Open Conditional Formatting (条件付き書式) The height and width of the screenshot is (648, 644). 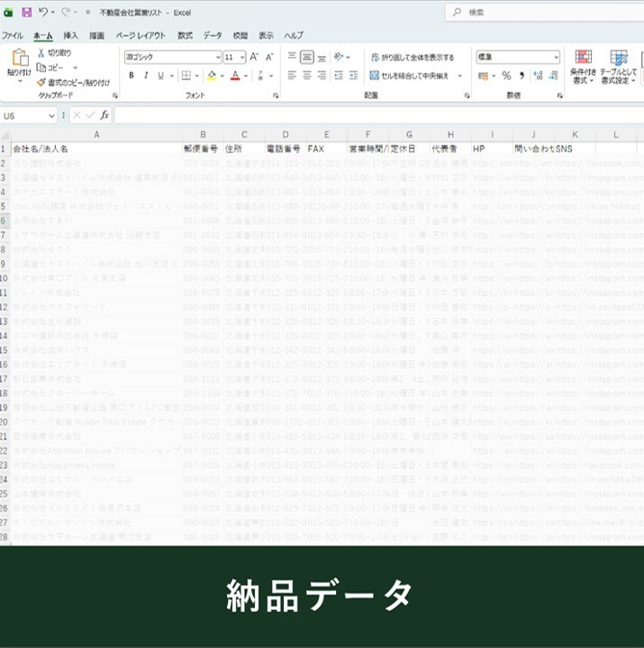coord(583,67)
